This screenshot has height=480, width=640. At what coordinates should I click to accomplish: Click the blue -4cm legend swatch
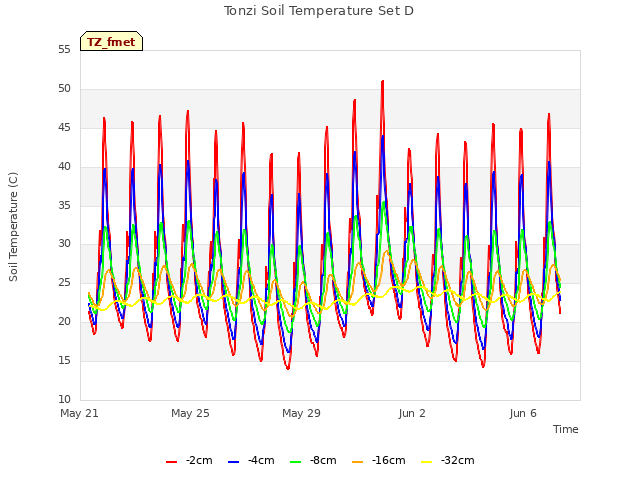[233, 462]
